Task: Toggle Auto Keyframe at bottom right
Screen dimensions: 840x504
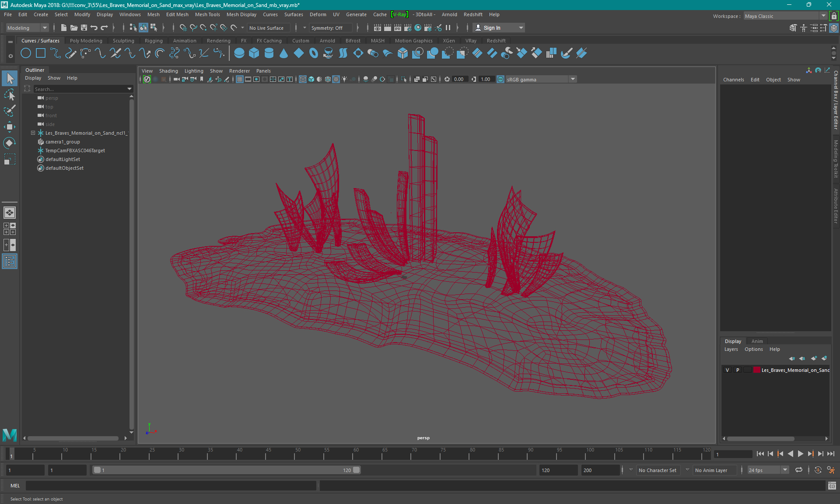Action: point(818,470)
